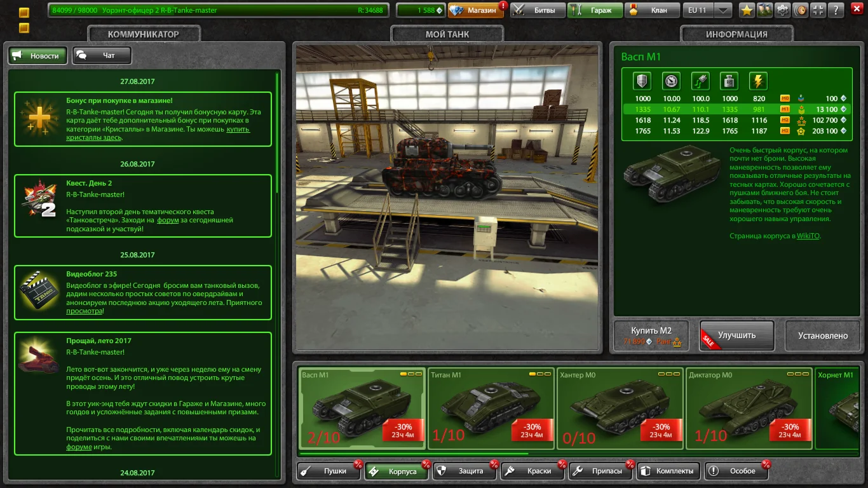This screenshot has height=488, width=868.
Task: Open the WikiTO link in the description
Action: pos(808,236)
